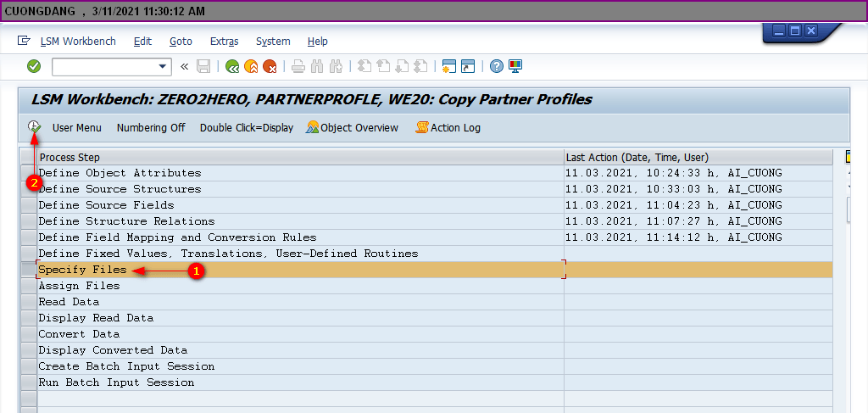868x413 pixels.
Task: Open the Extras menu
Action: (224, 42)
